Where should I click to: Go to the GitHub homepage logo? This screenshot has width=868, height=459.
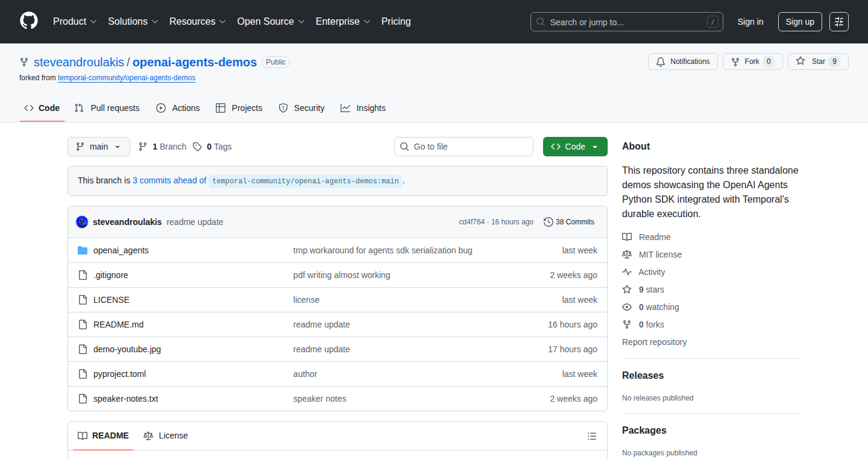tap(29, 22)
